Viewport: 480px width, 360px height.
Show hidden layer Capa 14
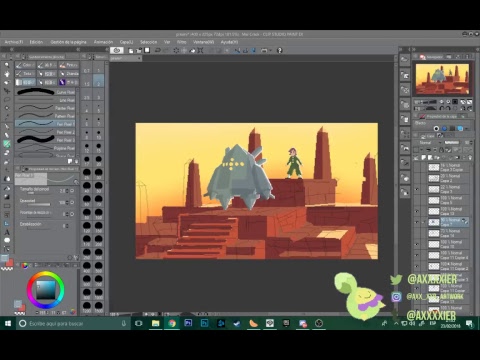click(417, 233)
